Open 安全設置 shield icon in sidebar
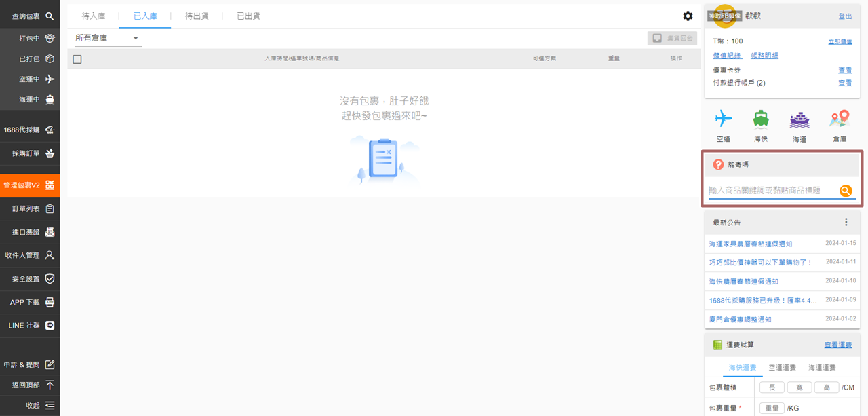Viewport: 868px width, 416px height. [50, 279]
